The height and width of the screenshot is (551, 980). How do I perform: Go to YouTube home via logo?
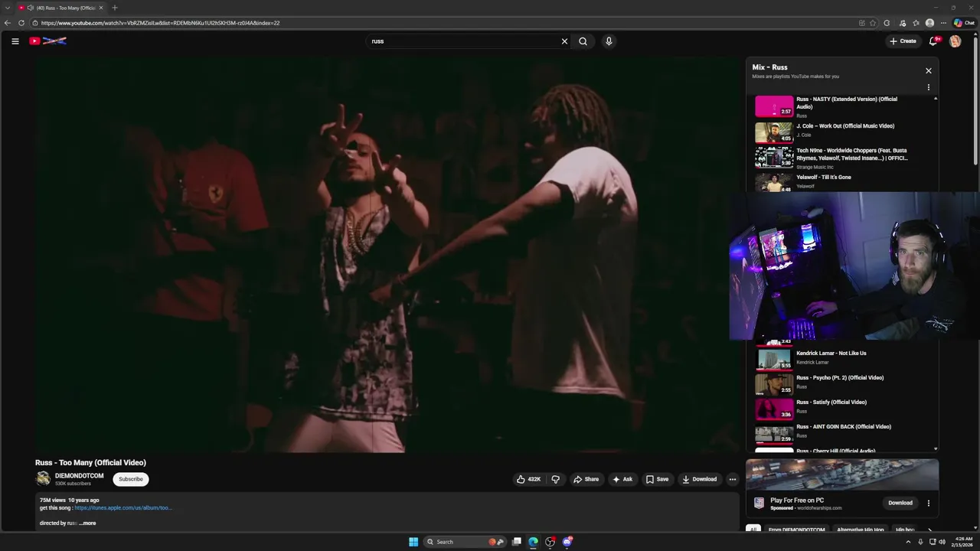[x=47, y=41]
